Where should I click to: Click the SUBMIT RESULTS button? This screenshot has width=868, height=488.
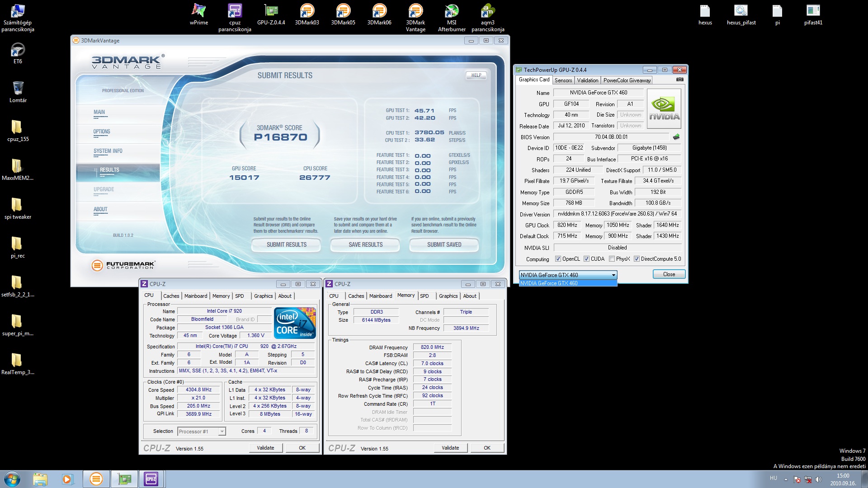click(x=286, y=244)
